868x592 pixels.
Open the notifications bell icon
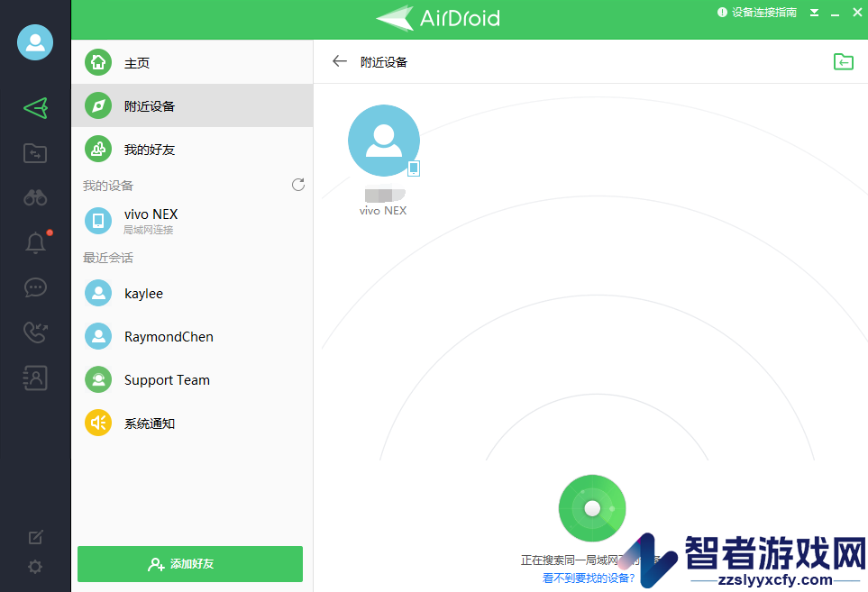35,242
